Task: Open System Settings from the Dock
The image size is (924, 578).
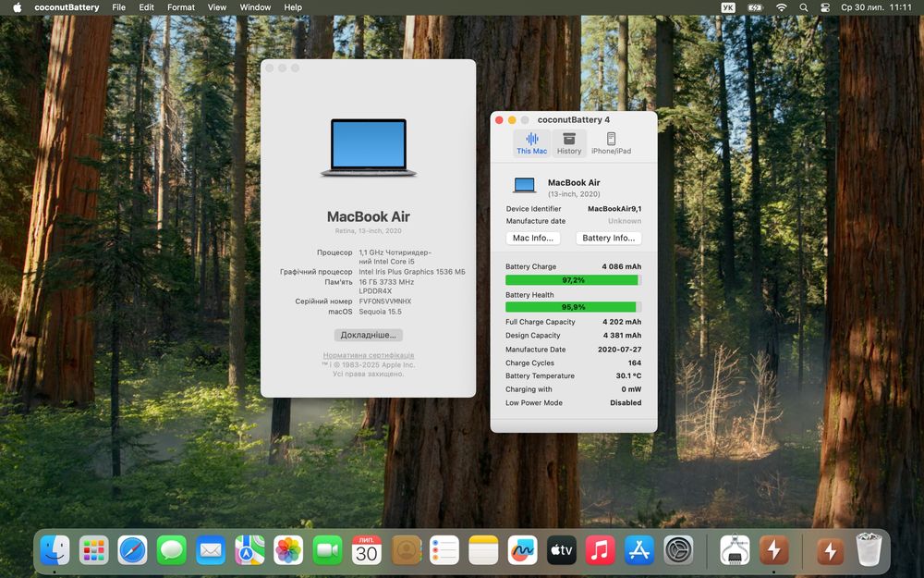Action: 678,550
